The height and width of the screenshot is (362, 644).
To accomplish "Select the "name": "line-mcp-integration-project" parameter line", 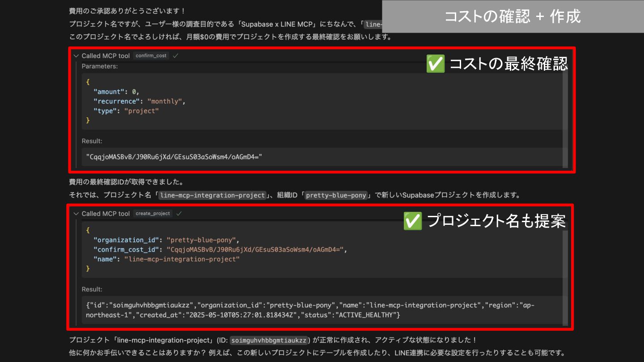I will (166, 259).
